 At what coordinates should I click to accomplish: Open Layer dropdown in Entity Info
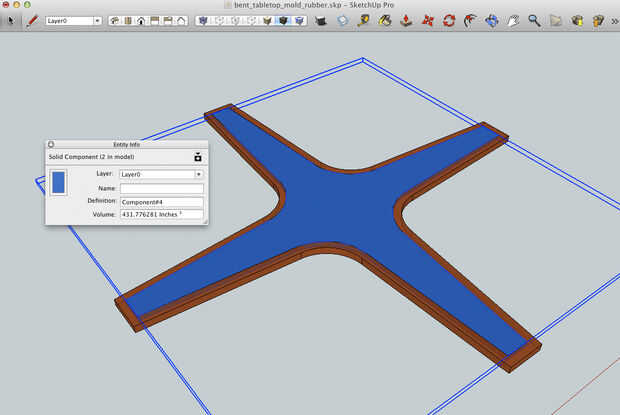coord(161,174)
